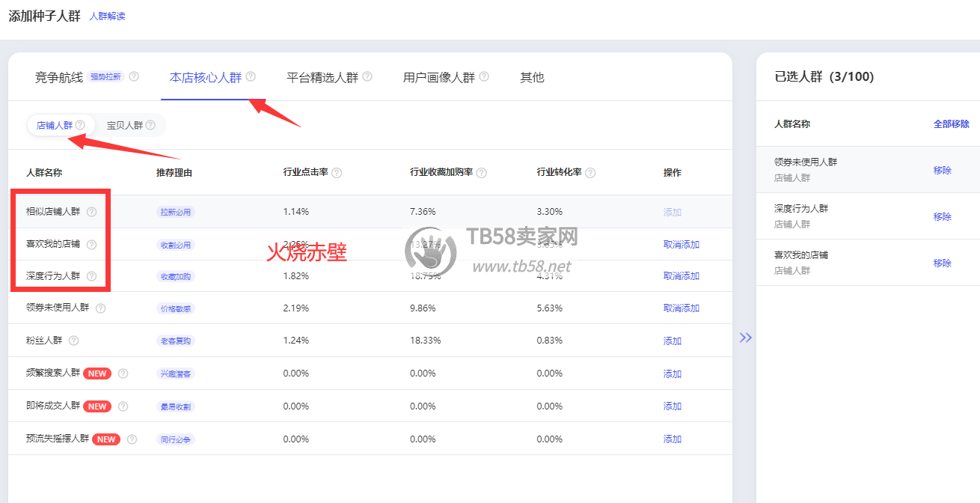Click NEW badge on 即将成交人群

click(x=97, y=406)
